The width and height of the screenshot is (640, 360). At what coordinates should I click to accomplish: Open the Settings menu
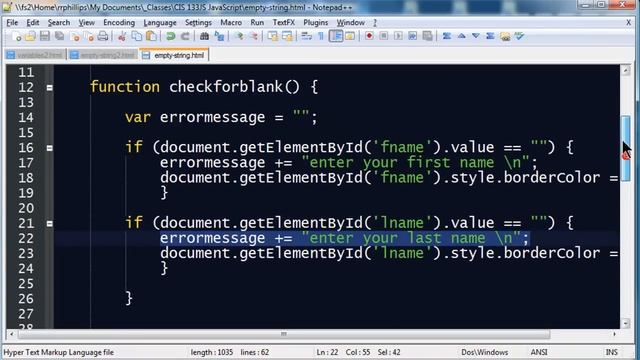(198, 22)
